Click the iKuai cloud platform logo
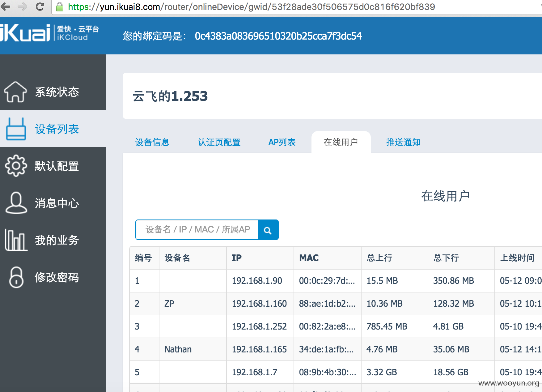Image resolution: width=542 pixels, height=392 pixels. tap(49, 33)
